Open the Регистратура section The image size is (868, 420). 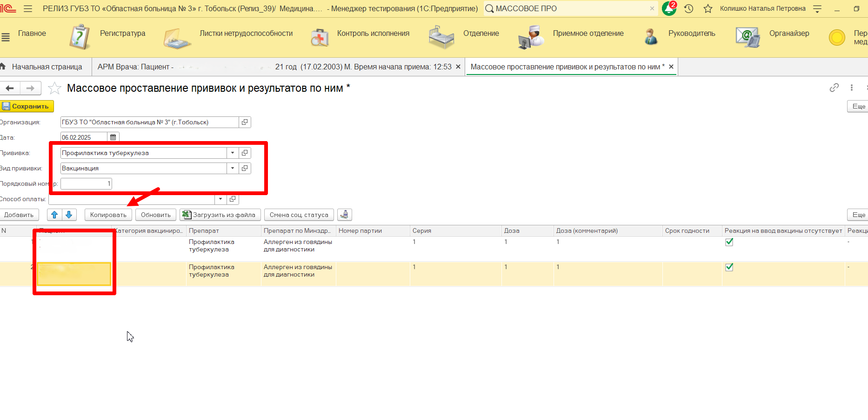(x=122, y=34)
